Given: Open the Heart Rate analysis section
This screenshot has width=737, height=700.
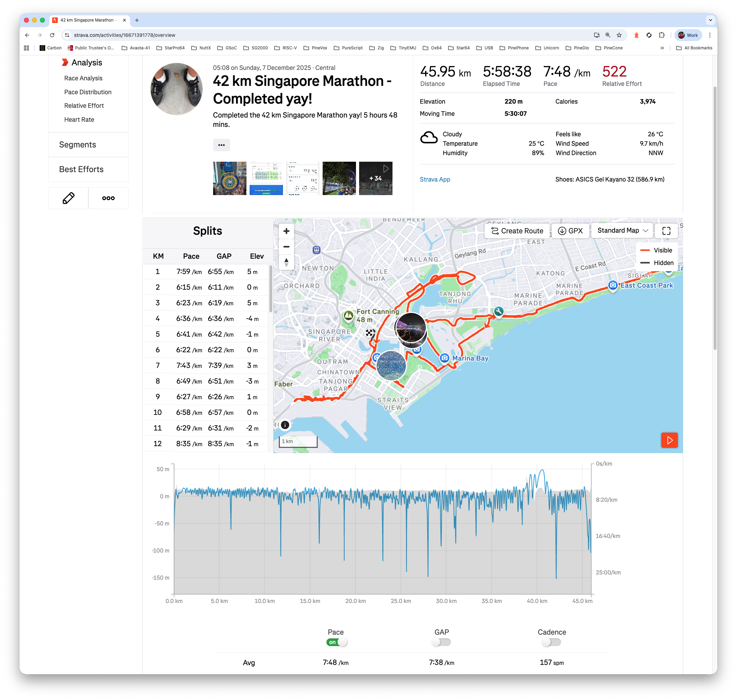Looking at the screenshot, I should tap(79, 119).
